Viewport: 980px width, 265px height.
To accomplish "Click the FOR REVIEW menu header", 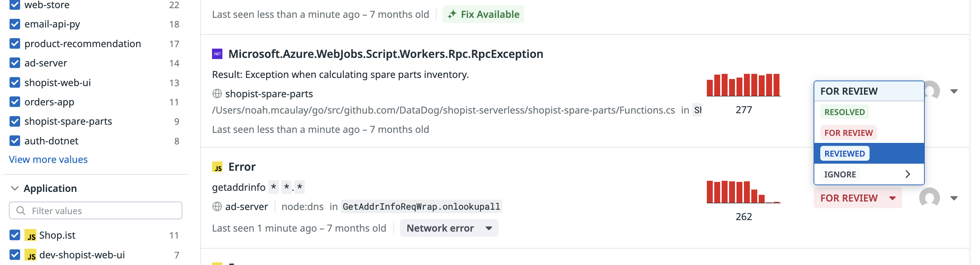I will pyautogui.click(x=869, y=91).
